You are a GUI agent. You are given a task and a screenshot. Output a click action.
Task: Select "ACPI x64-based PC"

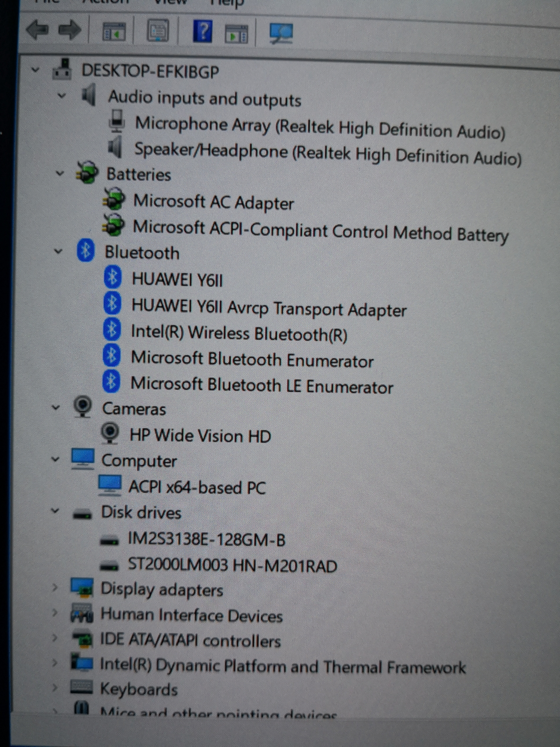click(197, 487)
